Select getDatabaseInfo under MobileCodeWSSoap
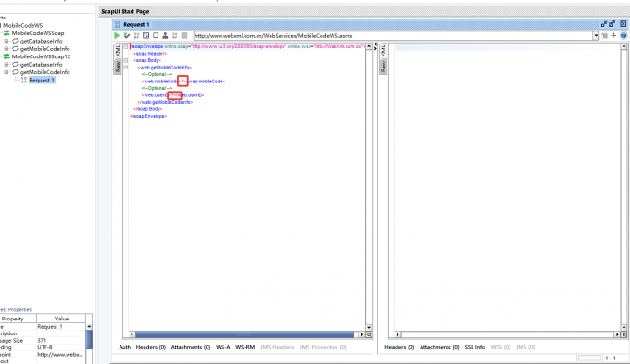 point(42,41)
